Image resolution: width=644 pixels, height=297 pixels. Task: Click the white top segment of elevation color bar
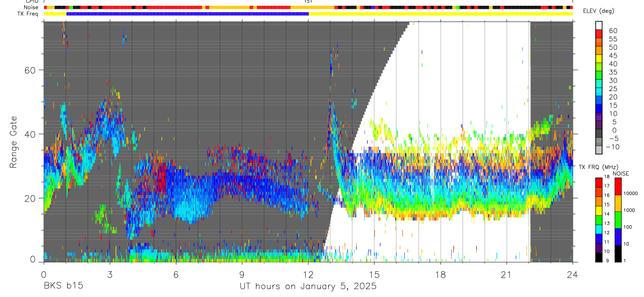[x=599, y=26]
